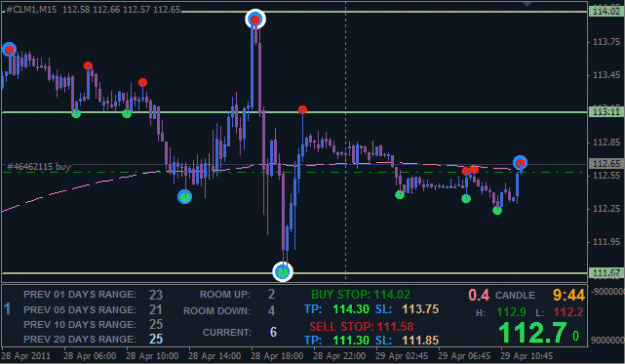Click the 29 Apr 02:45 time label
The height and width of the screenshot is (364, 625).
402,356
